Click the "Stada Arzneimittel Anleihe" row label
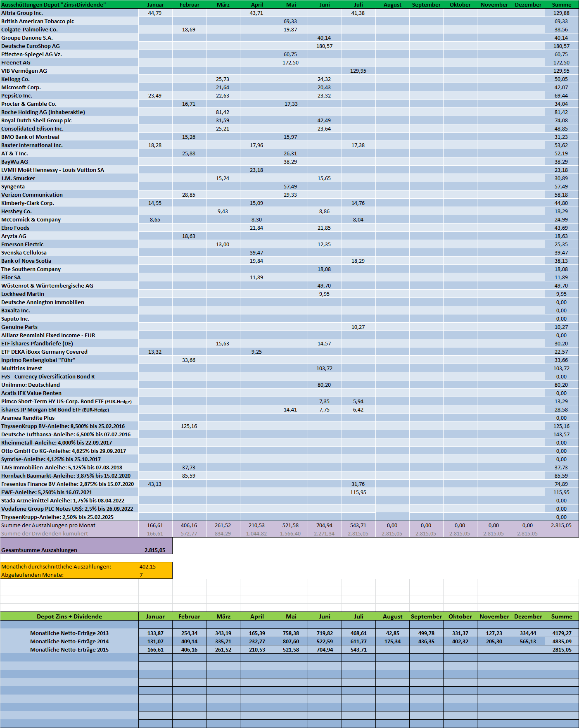Image resolution: width=579 pixels, height=728 pixels. click(63, 500)
